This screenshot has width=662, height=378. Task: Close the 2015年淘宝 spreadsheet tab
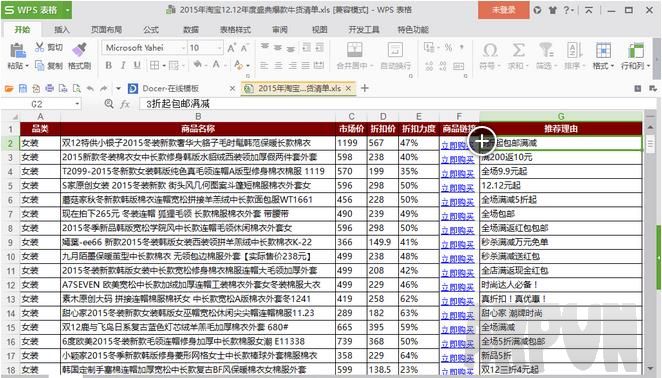tap(348, 88)
